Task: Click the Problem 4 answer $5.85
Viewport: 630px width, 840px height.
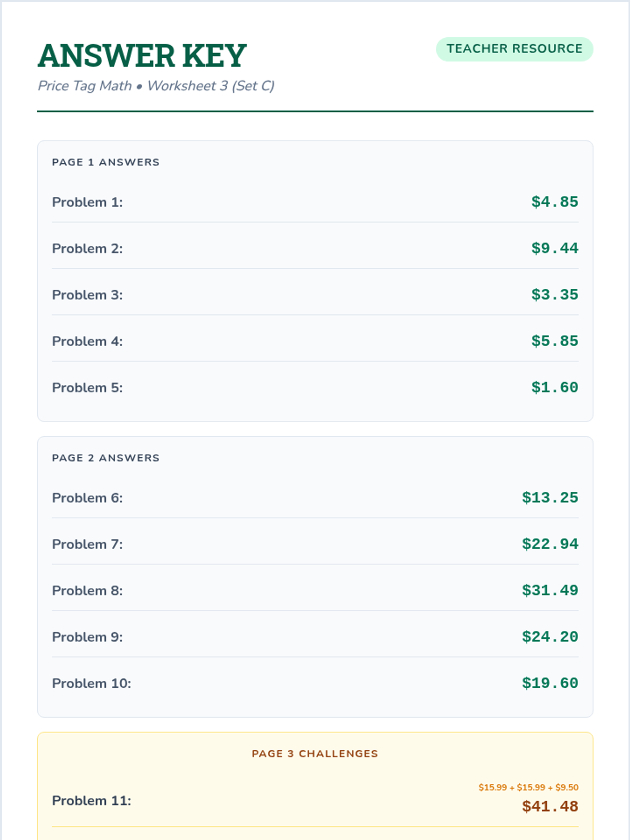Action: (554, 341)
